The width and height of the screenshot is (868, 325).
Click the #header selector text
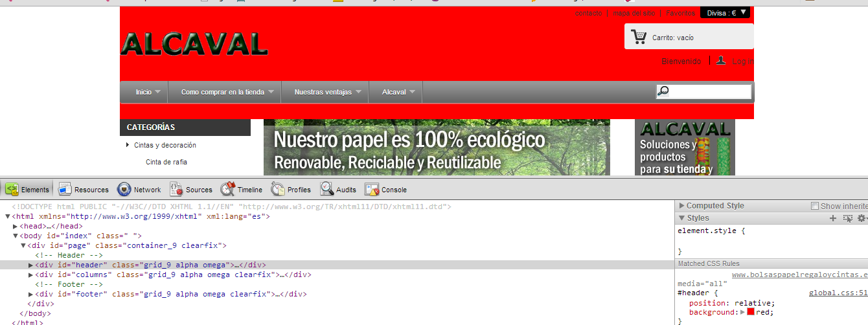[698, 293]
